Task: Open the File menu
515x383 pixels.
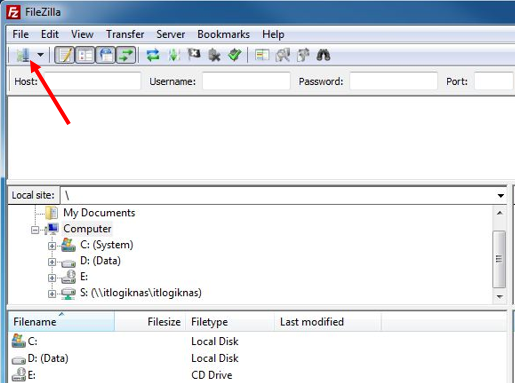Action: tap(20, 34)
